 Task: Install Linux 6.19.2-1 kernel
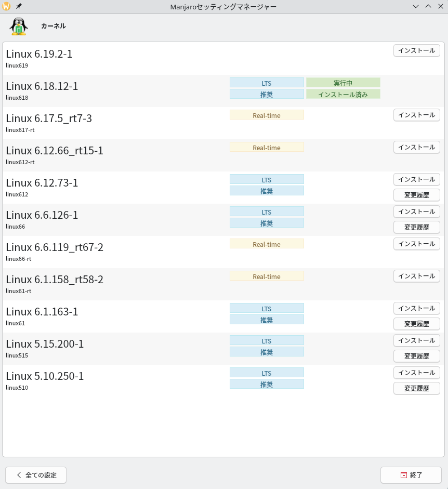(416, 50)
